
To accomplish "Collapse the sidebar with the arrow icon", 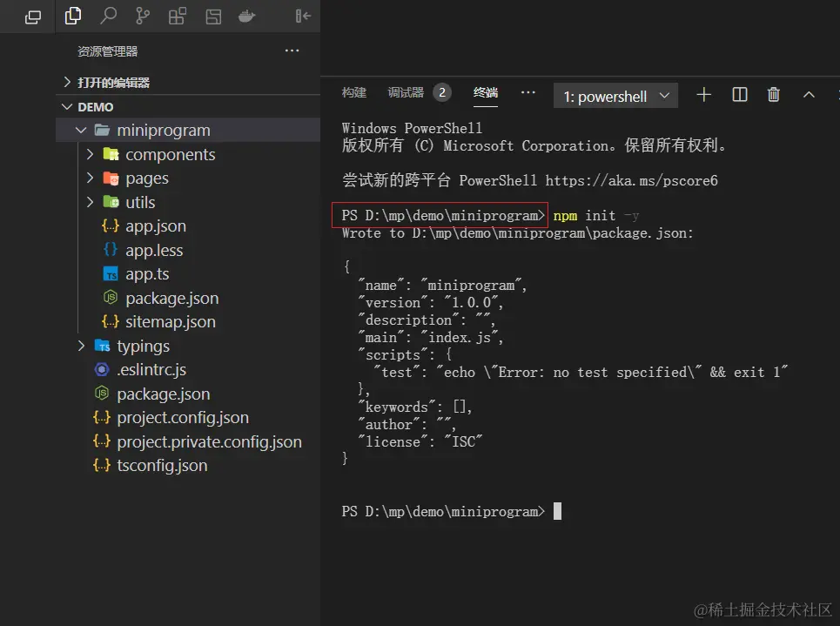I will click(x=303, y=16).
